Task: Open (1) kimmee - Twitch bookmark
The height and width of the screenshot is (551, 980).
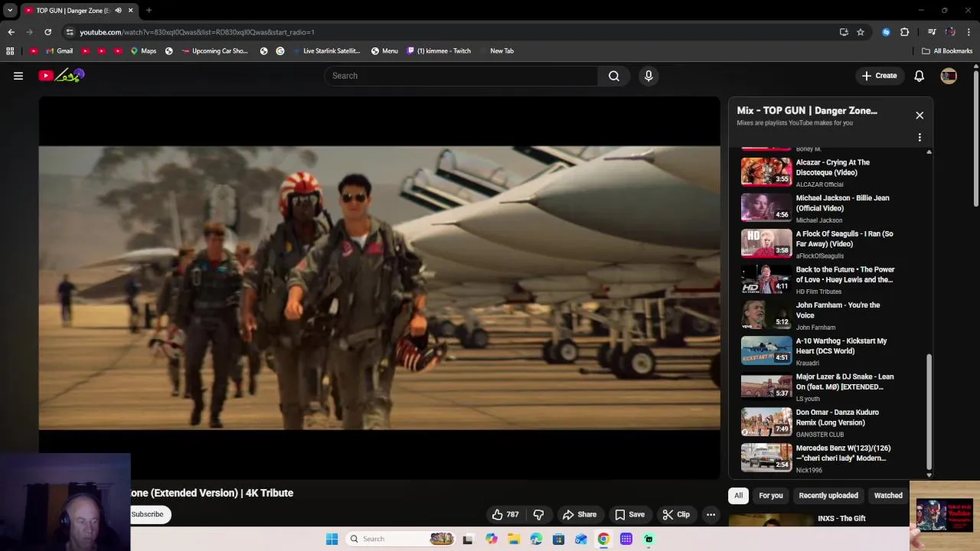Action: [x=439, y=51]
